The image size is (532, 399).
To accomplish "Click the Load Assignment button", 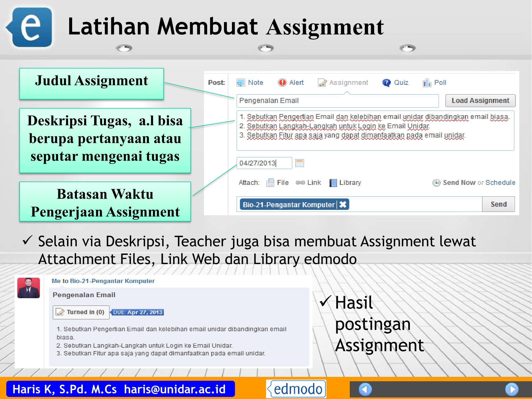I will (480, 101).
